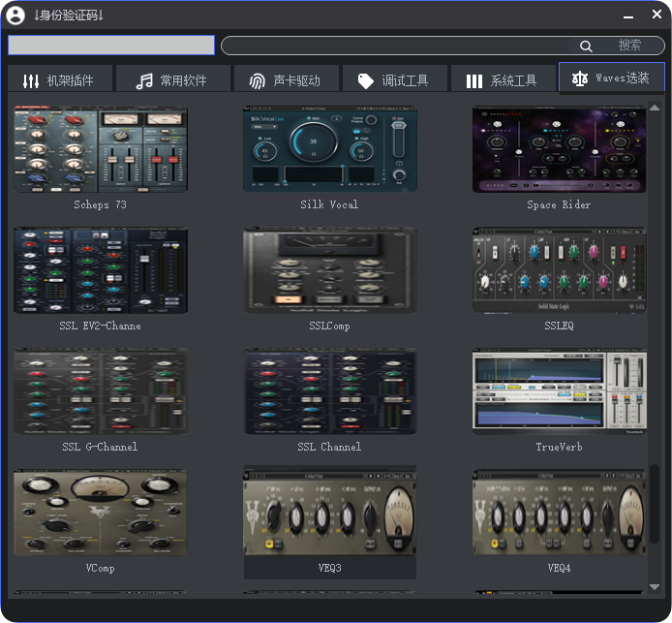The height and width of the screenshot is (623, 672).
Task: Select the SSL EV2-Channe plugin image
Action: [101, 270]
